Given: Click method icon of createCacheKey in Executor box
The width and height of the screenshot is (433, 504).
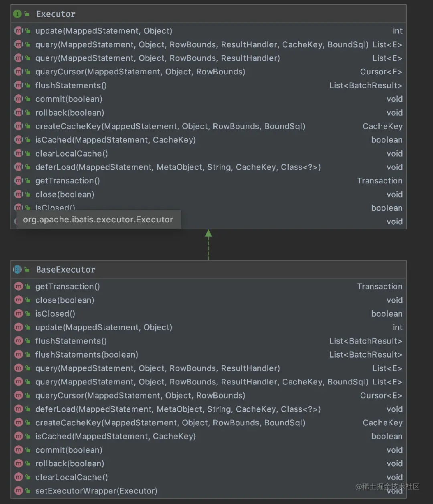Looking at the screenshot, I should (x=18, y=126).
